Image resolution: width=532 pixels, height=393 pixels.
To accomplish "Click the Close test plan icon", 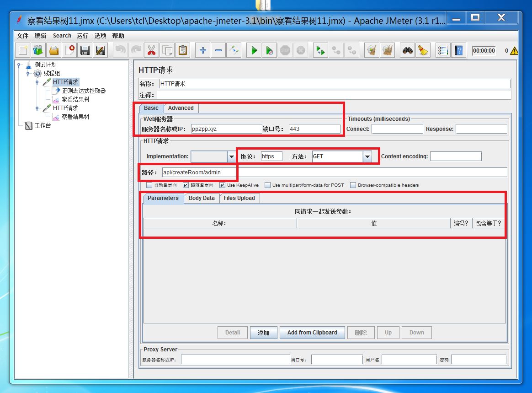I will point(69,51).
